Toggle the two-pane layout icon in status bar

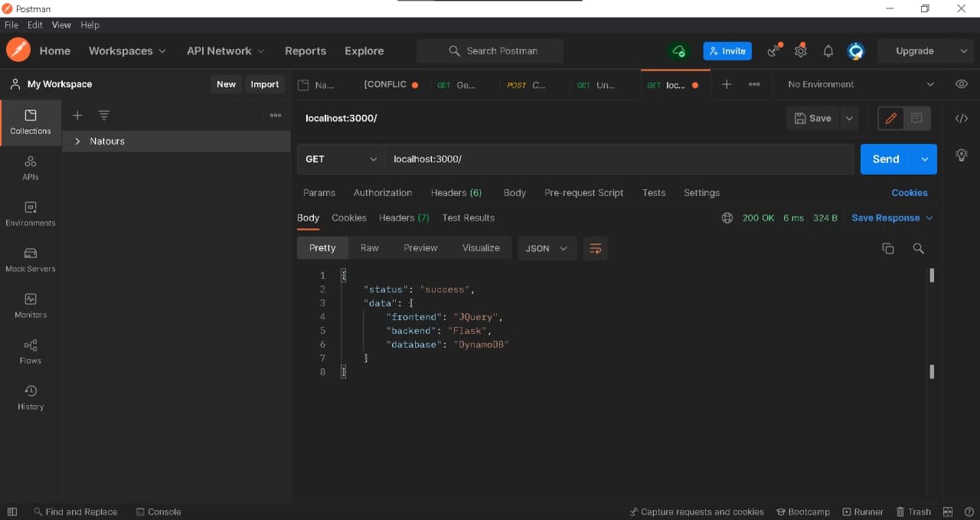[x=948, y=512]
